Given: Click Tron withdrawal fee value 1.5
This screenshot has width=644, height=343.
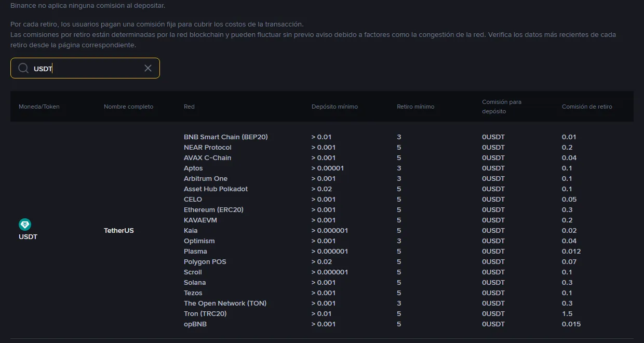Looking at the screenshot, I should click(567, 314).
